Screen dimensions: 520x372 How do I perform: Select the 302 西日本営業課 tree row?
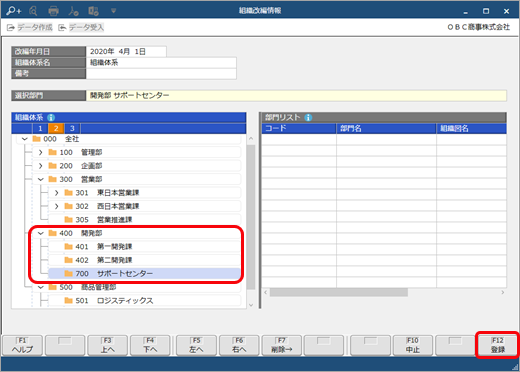pyautogui.click(x=145, y=206)
